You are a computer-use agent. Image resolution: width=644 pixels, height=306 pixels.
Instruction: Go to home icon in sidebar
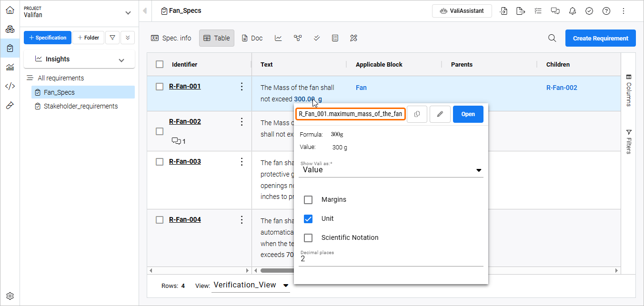click(x=10, y=10)
